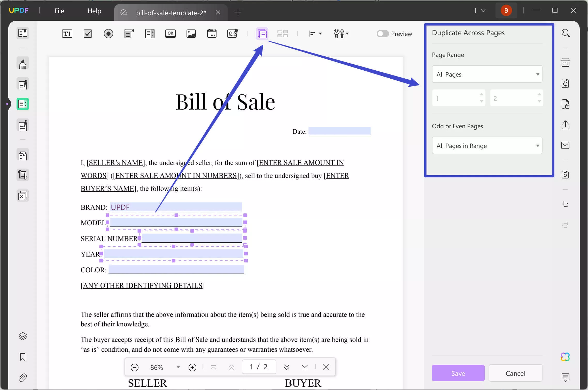Select the Duplicate Across Pages layout icon
Screen dimensions: 588x390
coord(262,34)
